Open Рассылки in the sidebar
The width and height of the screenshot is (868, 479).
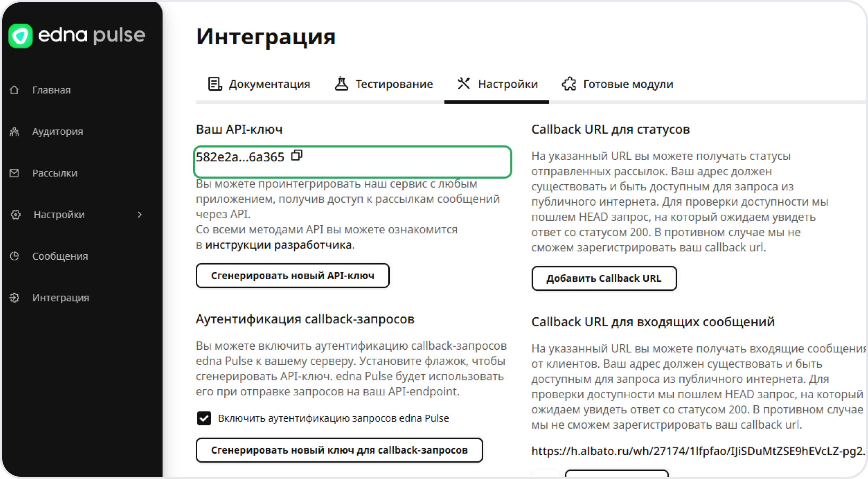[x=55, y=173]
